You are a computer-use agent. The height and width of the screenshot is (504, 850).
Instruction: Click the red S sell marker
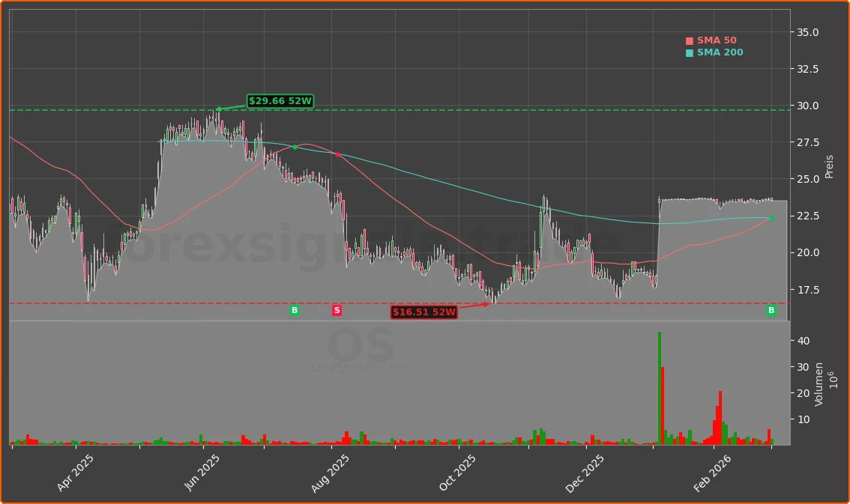tap(336, 309)
